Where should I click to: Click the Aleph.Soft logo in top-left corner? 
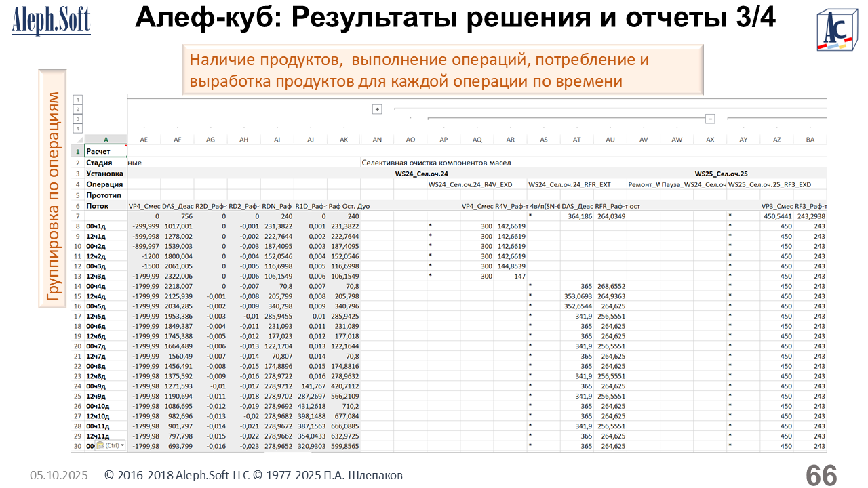pos(51,20)
